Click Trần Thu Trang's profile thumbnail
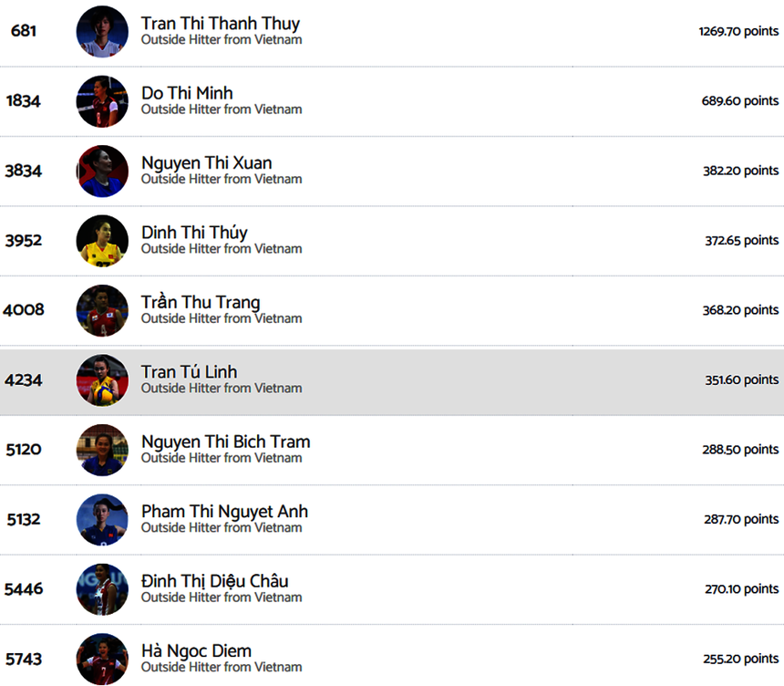The width and height of the screenshot is (784, 686). pos(102,311)
